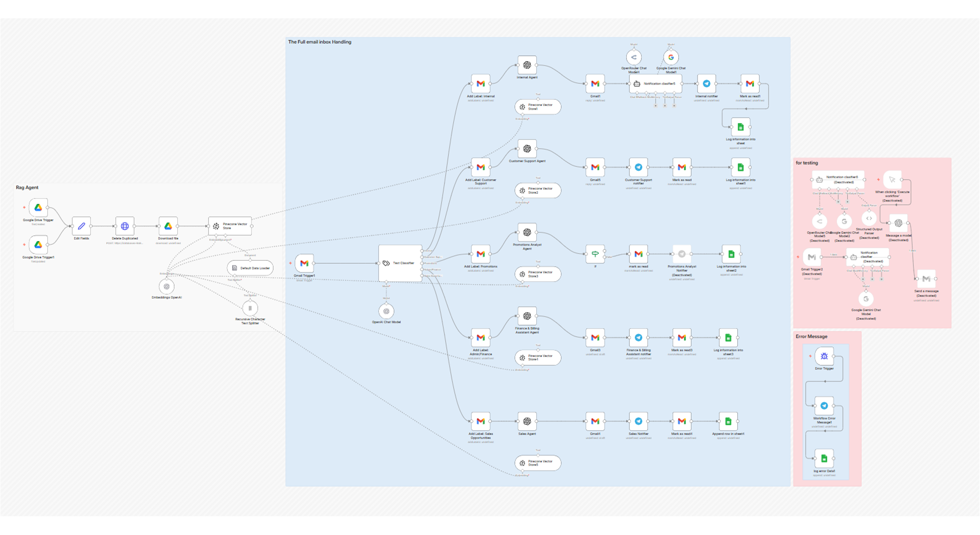Select the deactivated Gmail Trigger2 node
Screen dimensions: 980x535
[812, 256]
